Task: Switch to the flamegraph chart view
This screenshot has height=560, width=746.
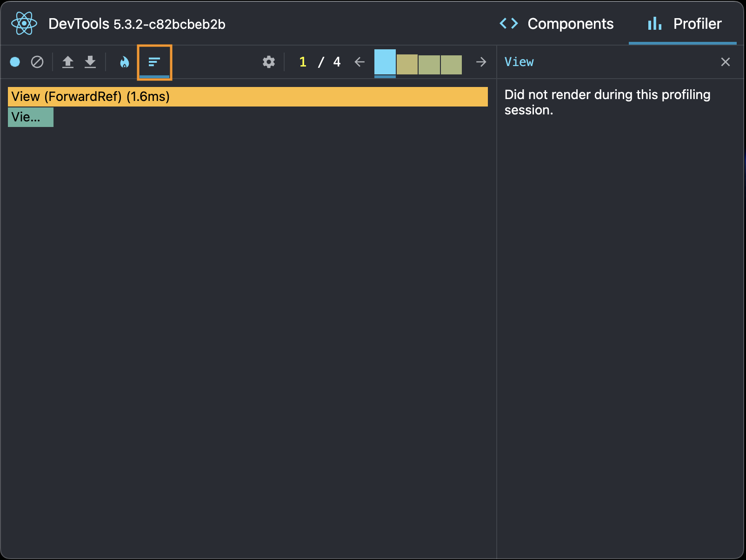Action: pos(124,62)
